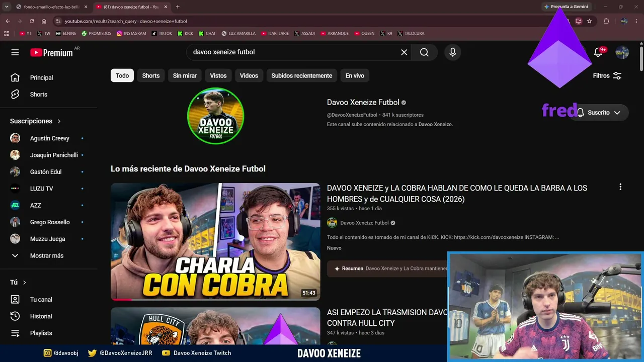The width and height of the screenshot is (644, 362).
Task: Open a new browser tab
Action: (178, 7)
